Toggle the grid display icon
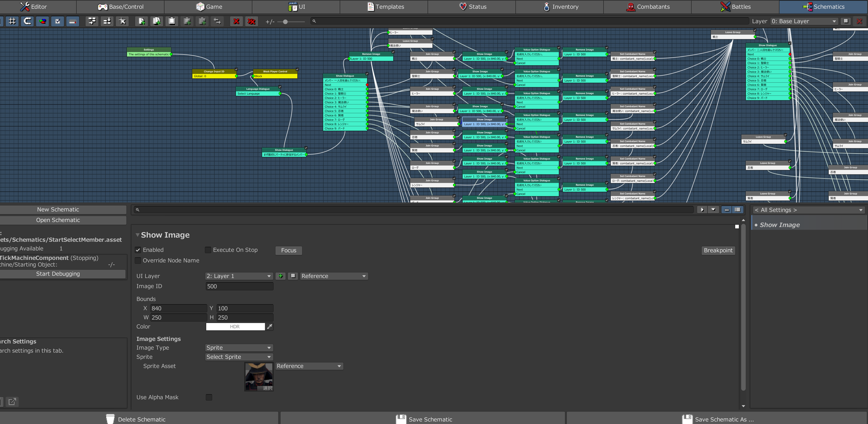Image resolution: width=868 pixels, height=424 pixels. 12,21
